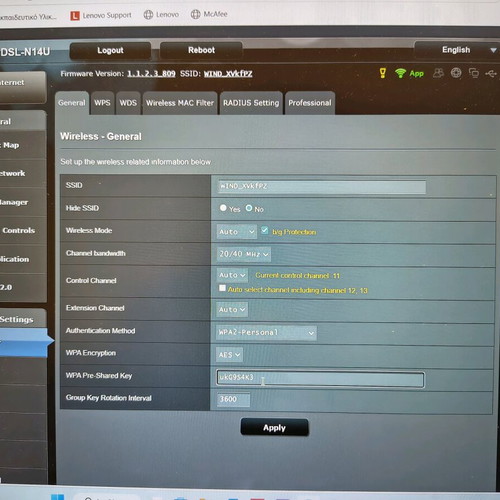The height and width of the screenshot is (500, 500).
Task: Open Lenovo Support bookmark icon
Action: pos(75,16)
